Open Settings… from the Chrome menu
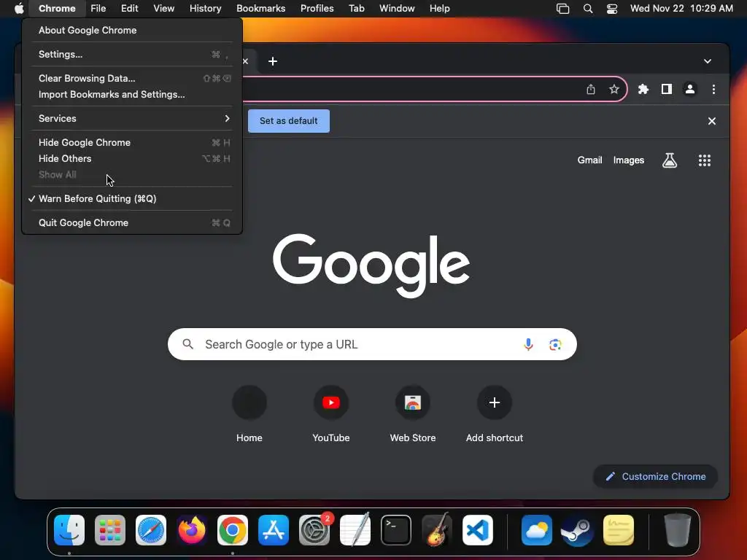Image resolution: width=747 pixels, height=560 pixels. point(132,54)
